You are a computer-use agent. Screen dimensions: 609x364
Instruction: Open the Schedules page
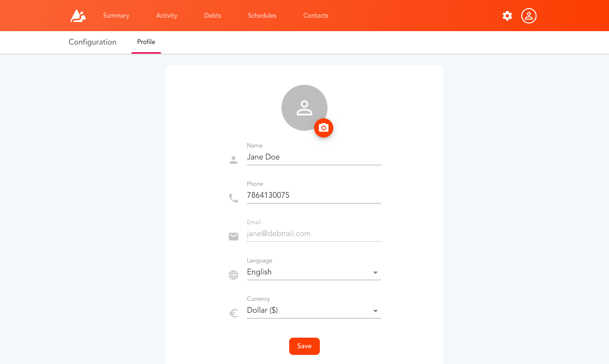[262, 15]
